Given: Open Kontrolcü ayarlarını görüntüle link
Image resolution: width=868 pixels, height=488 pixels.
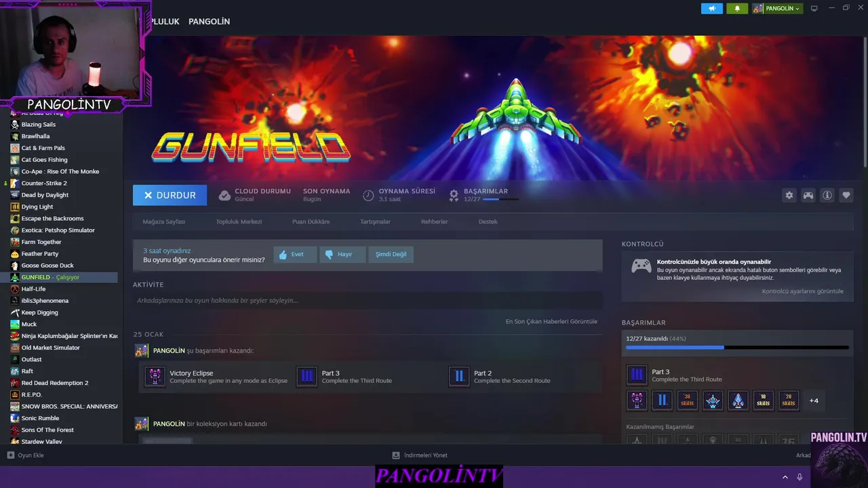Looking at the screenshot, I should coord(802,291).
